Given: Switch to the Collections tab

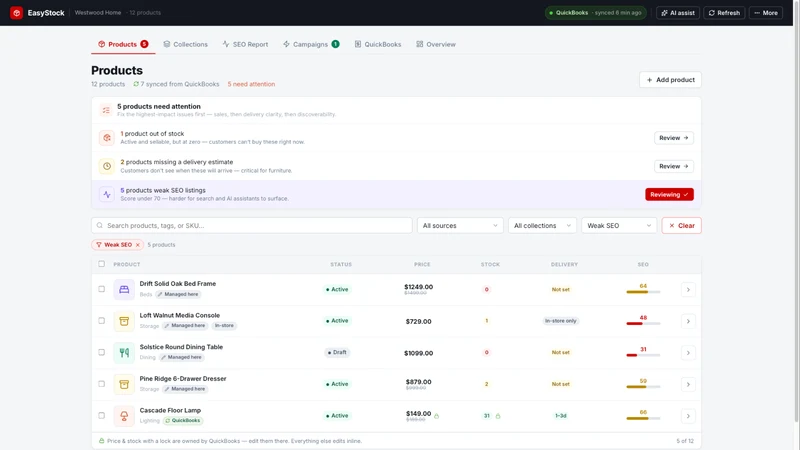Looking at the screenshot, I should pos(185,44).
